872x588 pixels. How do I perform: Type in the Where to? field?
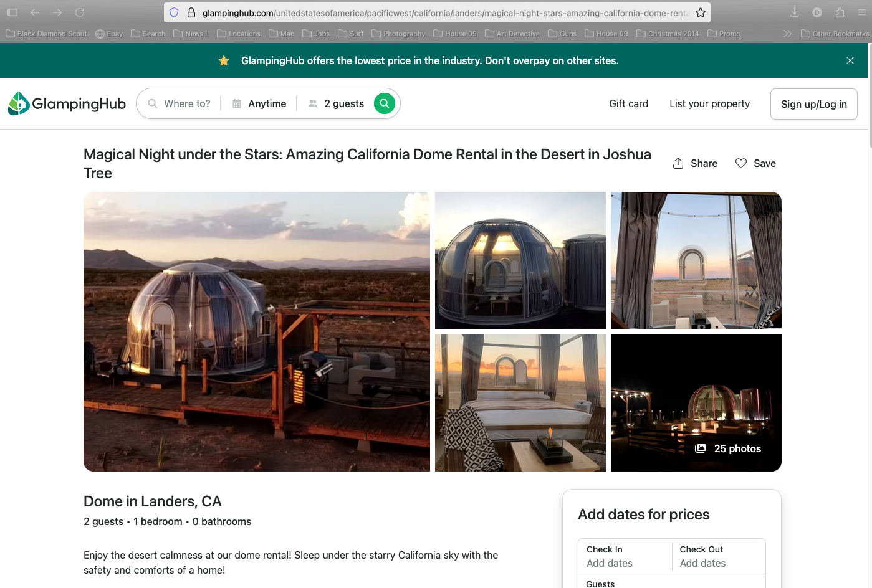click(187, 103)
